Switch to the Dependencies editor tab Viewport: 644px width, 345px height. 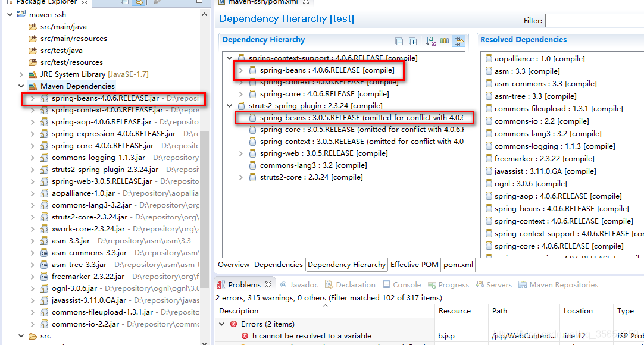[278, 265]
